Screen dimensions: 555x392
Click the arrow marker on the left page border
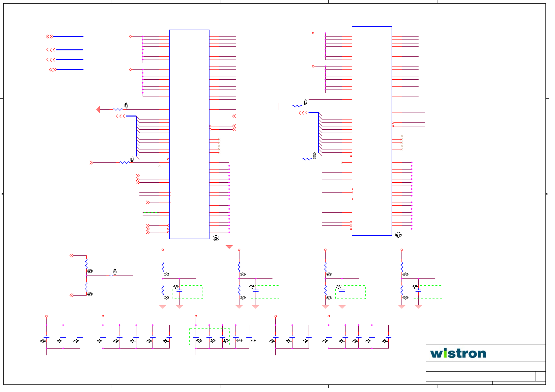(2, 194)
